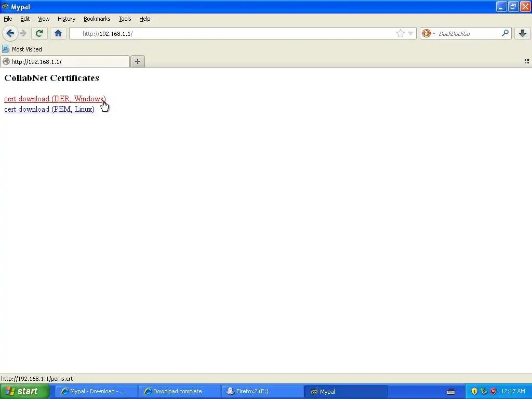Download cert (DER, Windows) link
This screenshot has height=399, width=532.
(x=55, y=99)
